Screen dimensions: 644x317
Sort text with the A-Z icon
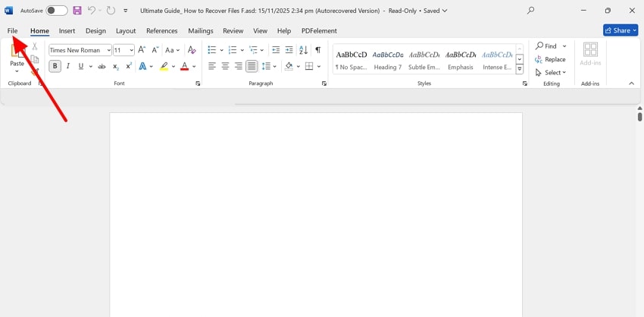point(304,50)
